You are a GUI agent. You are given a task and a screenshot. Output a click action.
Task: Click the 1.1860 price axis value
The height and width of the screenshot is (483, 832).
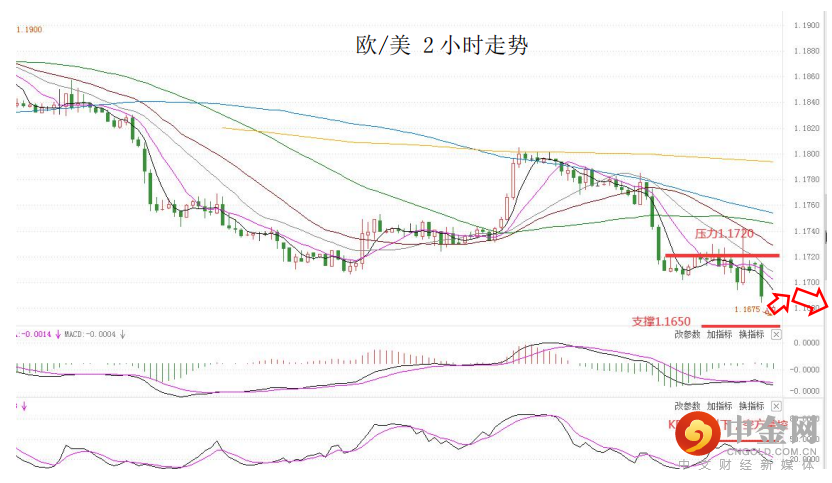807,76
